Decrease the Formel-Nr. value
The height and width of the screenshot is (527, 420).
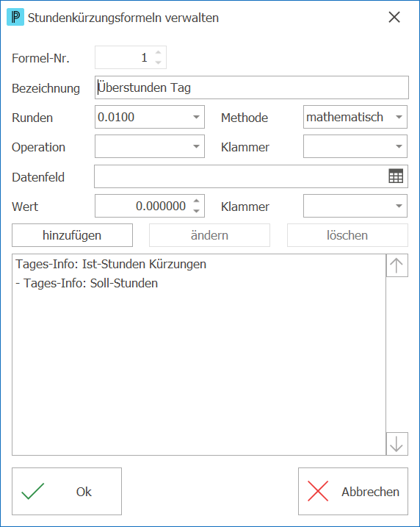point(158,62)
